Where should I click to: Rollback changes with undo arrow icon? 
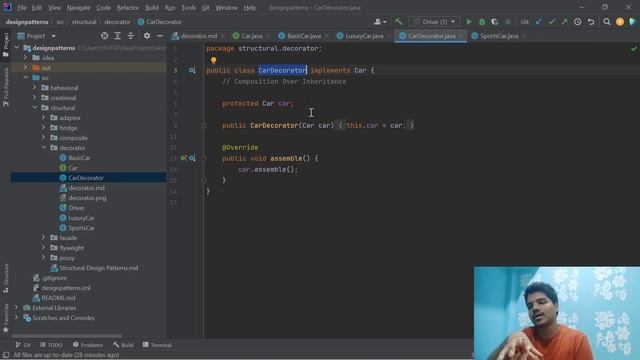(591, 22)
